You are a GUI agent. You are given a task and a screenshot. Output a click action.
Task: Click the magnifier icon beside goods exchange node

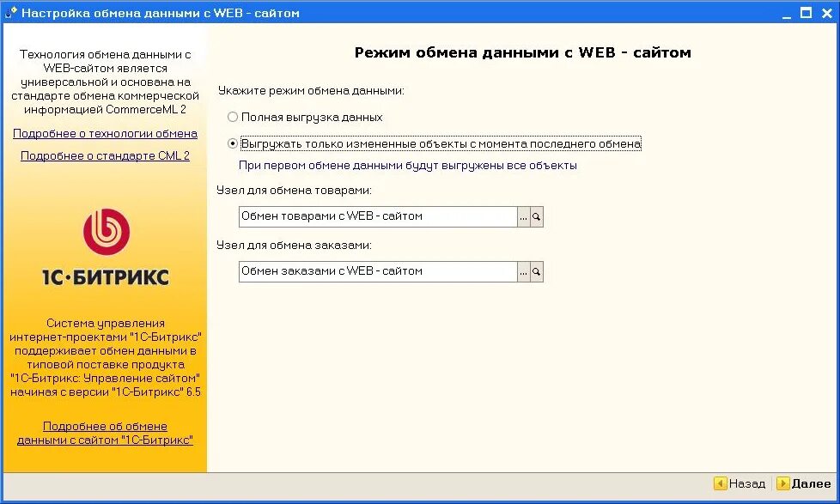pyautogui.click(x=537, y=216)
